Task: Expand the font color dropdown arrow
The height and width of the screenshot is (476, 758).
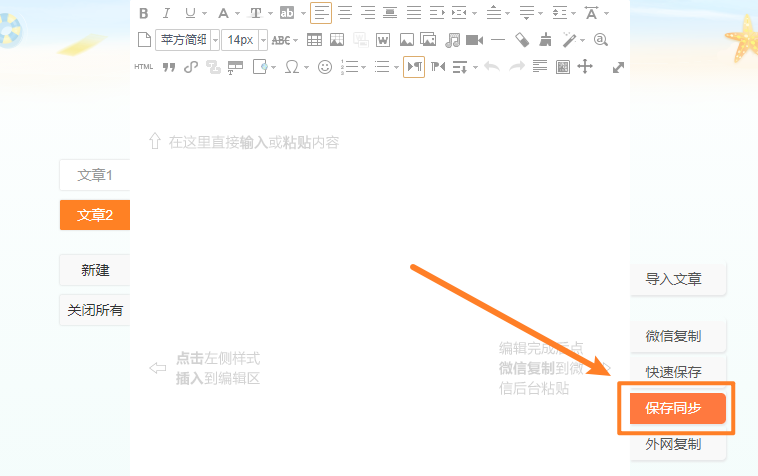Action: pyautogui.click(x=237, y=14)
